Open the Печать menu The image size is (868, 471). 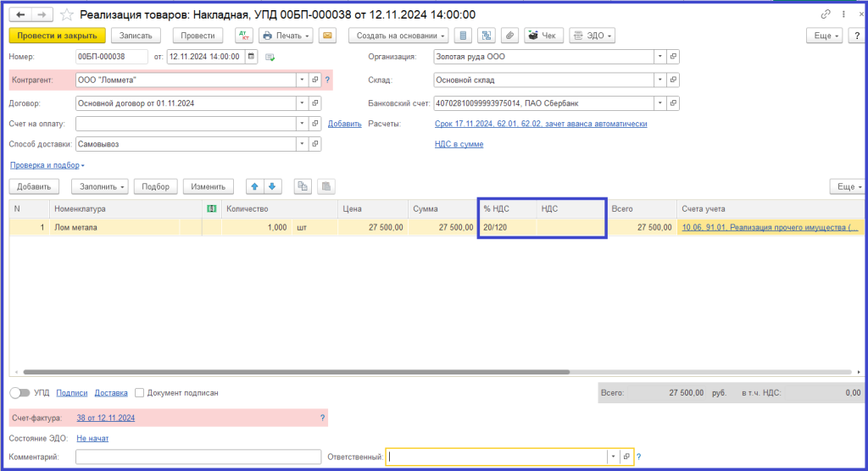[286, 36]
